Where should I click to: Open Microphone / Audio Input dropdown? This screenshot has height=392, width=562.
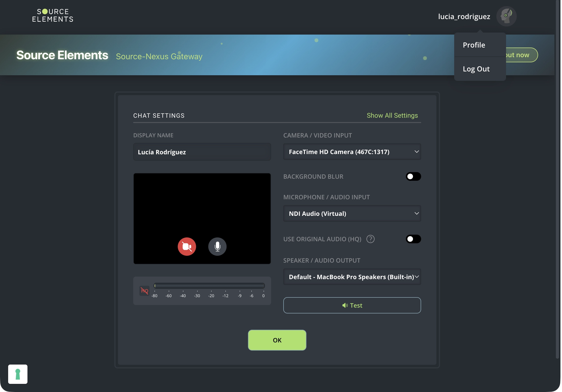click(x=352, y=214)
